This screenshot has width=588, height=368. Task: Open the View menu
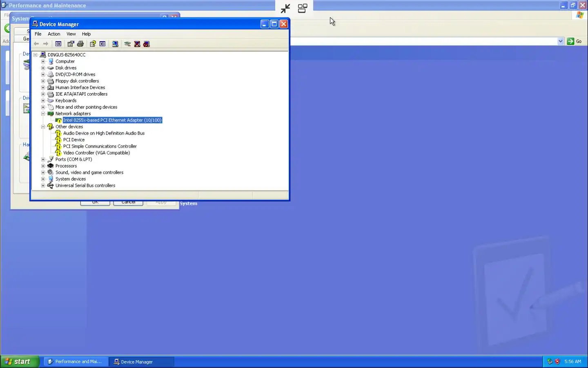(x=71, y=34)
